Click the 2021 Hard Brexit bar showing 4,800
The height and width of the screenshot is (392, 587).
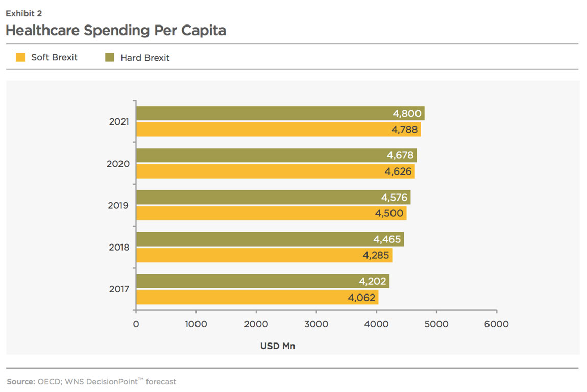pyautogui.click(x=280, y=113)
